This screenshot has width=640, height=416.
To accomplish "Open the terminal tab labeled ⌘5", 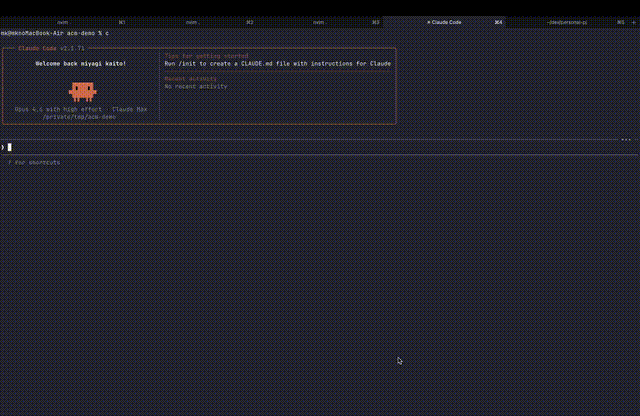I will click(567, 22).
